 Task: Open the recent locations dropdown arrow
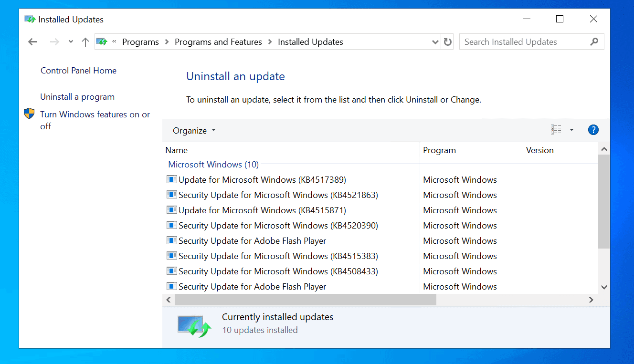click(x=71, y=42)
